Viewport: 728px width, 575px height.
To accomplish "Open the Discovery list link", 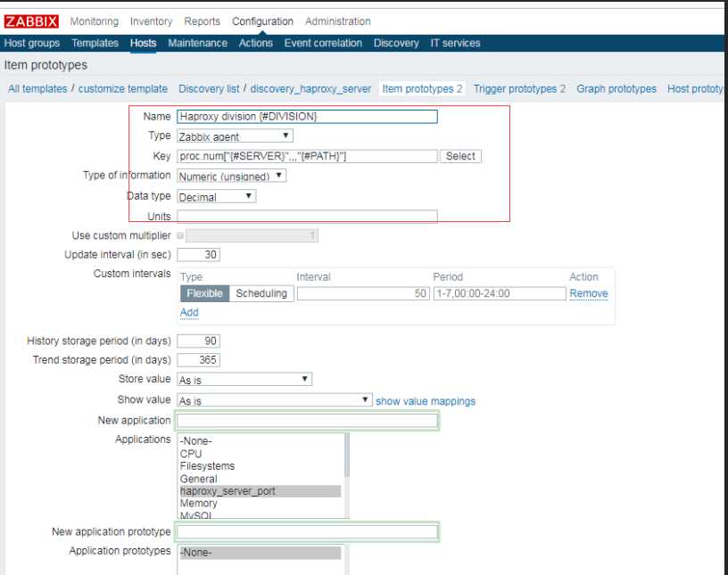I will [x=209, y=88].
